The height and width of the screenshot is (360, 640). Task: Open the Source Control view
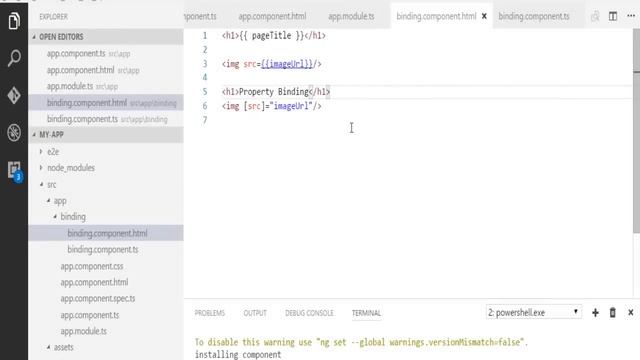click(x=14, y=96)
